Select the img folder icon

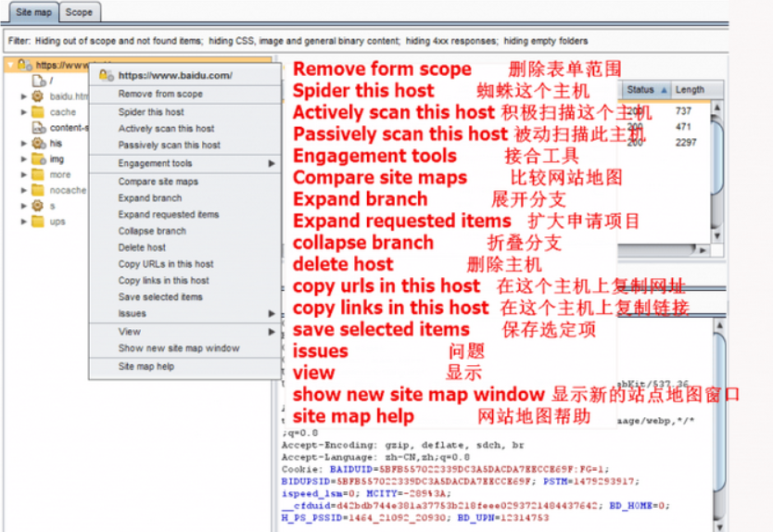click(x=38, y=159)
